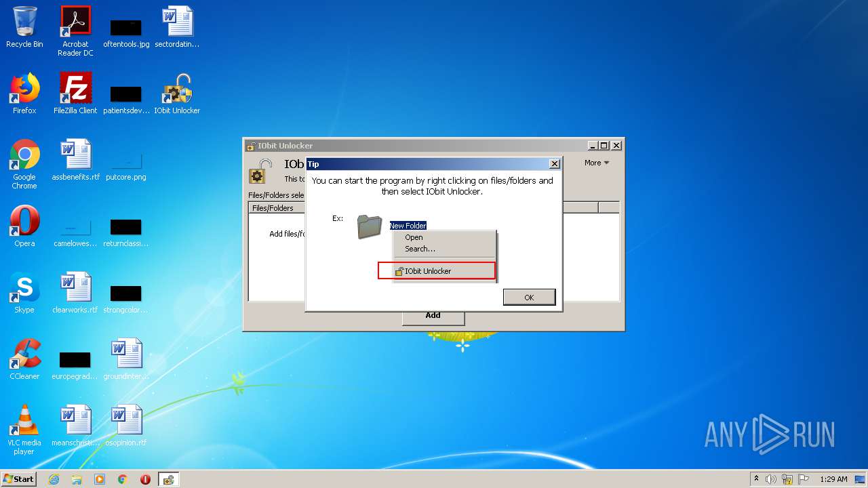Launch Google Chrome desktop shortcut

tap(24, 164)
